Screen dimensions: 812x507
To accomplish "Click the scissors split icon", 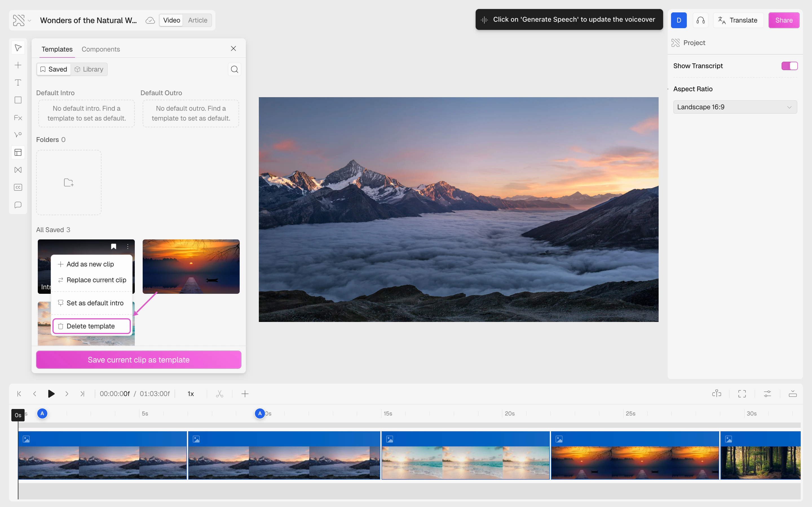I will 219,394.
